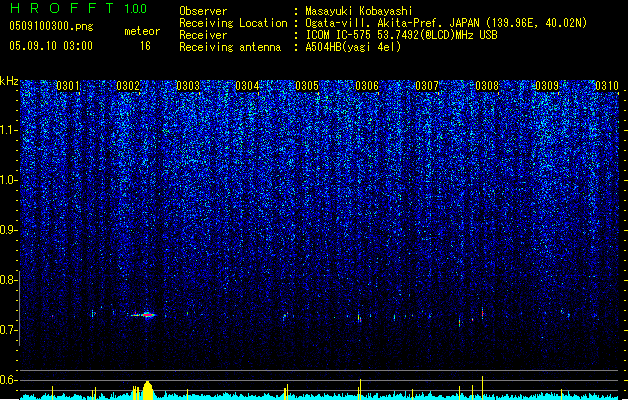Click the meteor count label
This screenshot has height=400, width=629.
coord(142,31)
